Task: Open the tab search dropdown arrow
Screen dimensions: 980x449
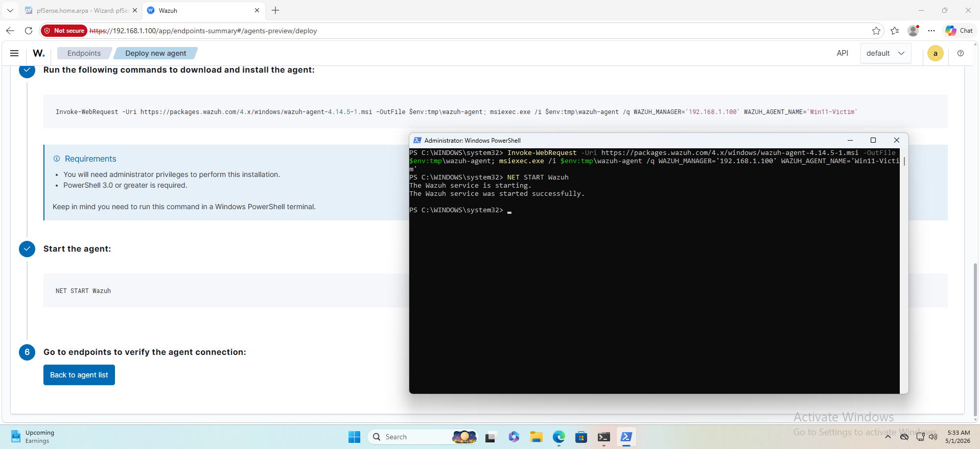Action: pos(10,10)
